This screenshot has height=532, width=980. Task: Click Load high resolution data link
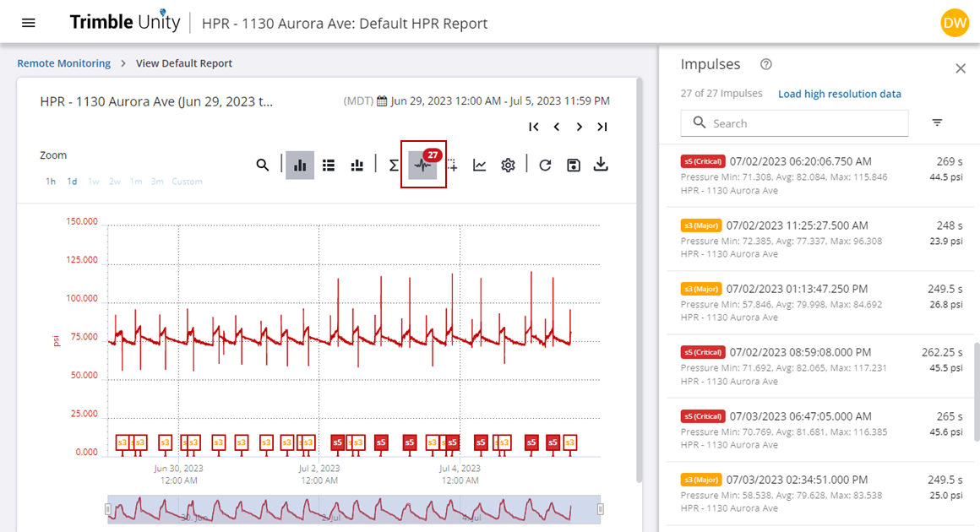[839, 94]
